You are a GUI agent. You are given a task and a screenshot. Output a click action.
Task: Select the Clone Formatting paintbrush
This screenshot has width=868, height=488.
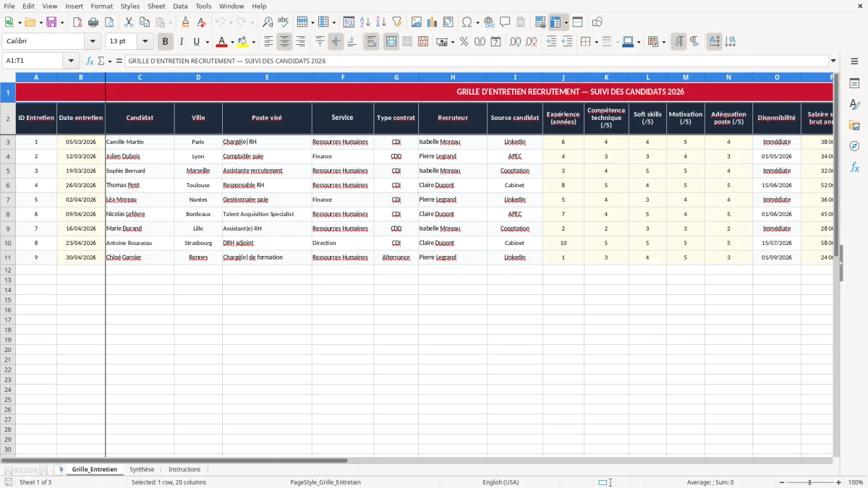185,22
